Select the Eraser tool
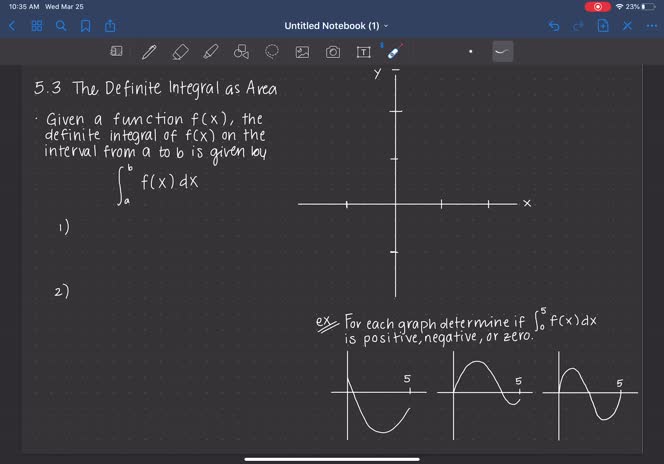The height and width of the screenshot is (464, 664). (x=180, y=52)
